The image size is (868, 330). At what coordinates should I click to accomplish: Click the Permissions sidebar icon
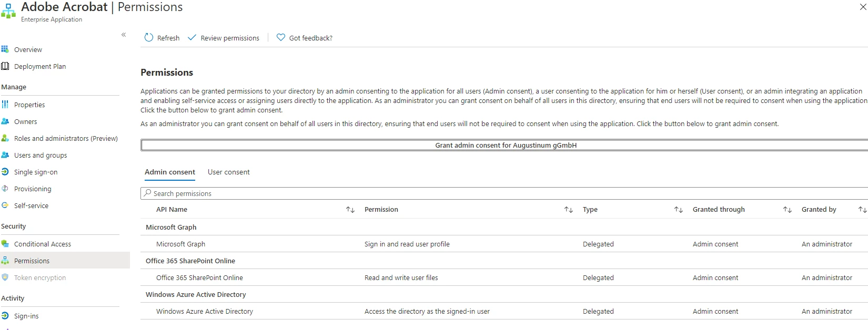[x=5, y=261]
